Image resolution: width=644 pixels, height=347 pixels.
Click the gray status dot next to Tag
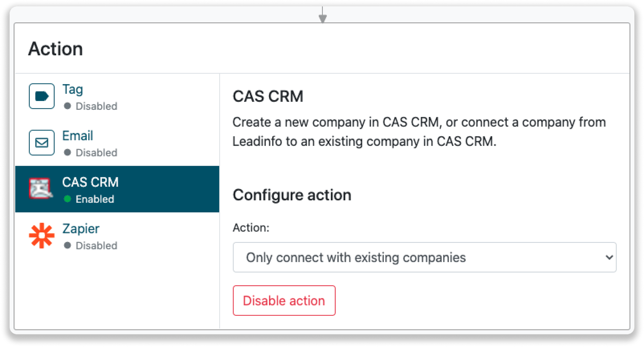point(67,106)
